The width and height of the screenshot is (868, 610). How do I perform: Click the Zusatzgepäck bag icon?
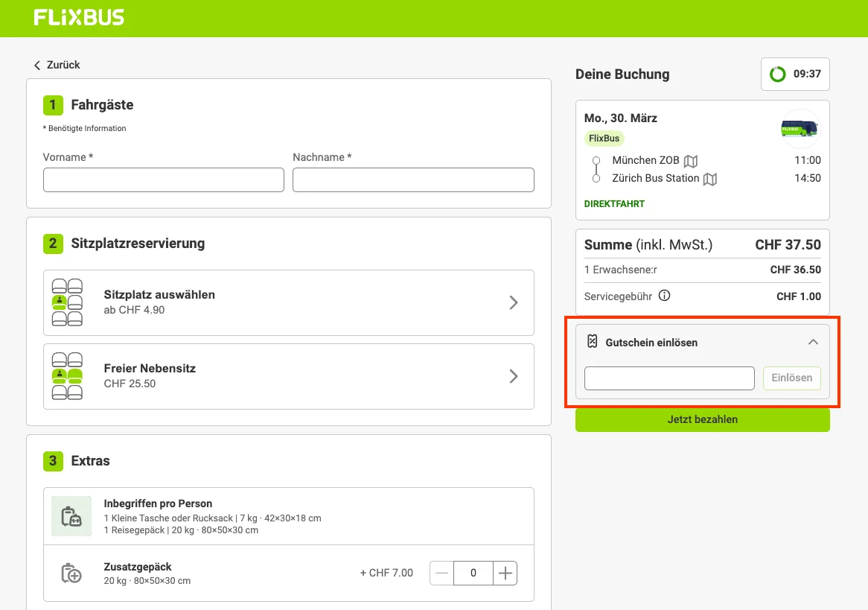coord(71,573)
